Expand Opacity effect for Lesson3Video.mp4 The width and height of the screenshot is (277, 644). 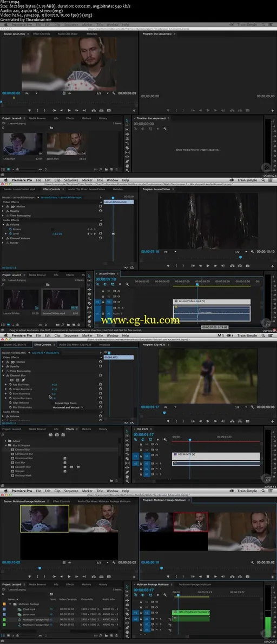pyautogui.click(x=3, y=211)
